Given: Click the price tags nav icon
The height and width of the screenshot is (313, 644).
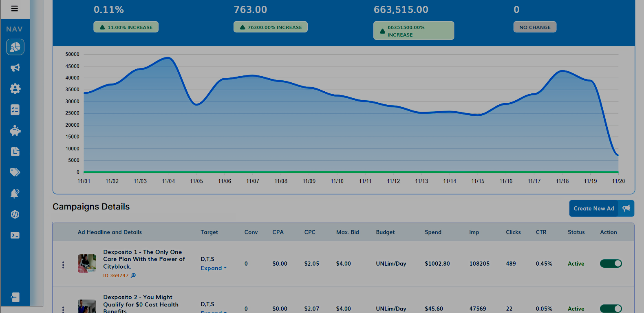Looking at the screenshot, I should (x=15, y=172).
